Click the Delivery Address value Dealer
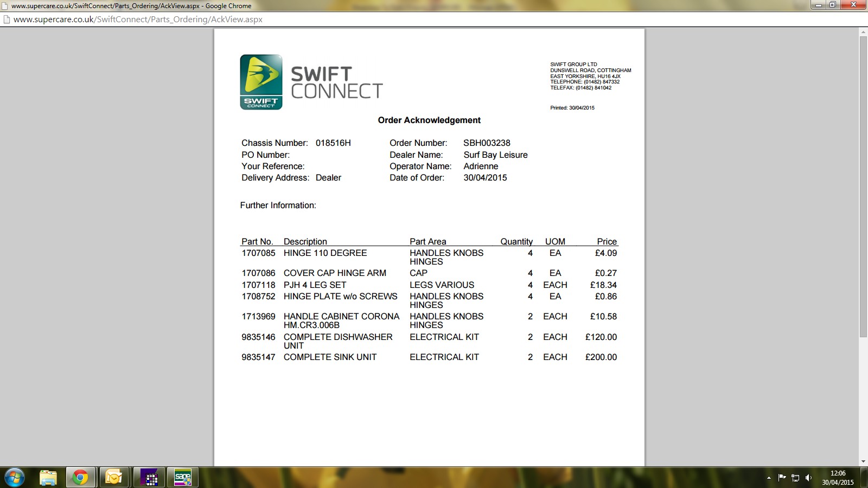This screenshot has height=488, width=868. point(328,178)
